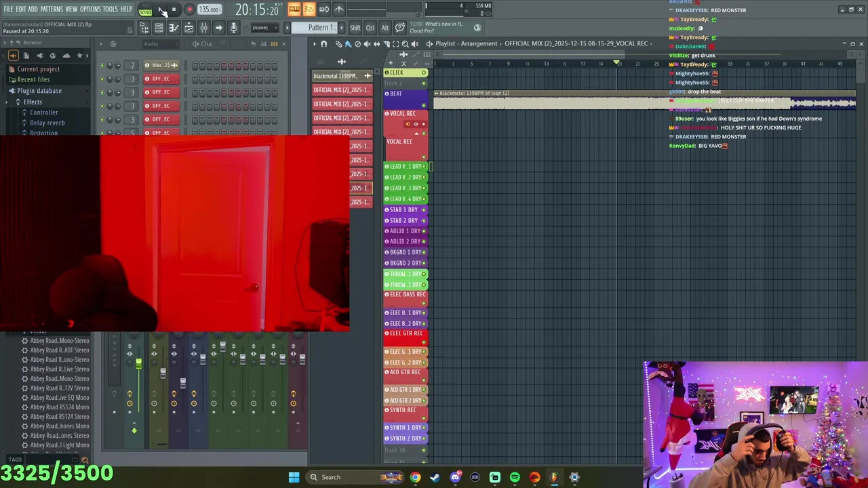
Task: Click the Shift modifier button
Action: pyautogui.click(x=355, y=28)
